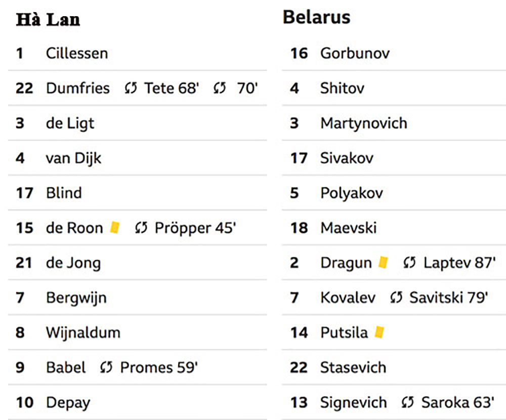
Task: Click player name van Dijk
Action: (73, 158)
